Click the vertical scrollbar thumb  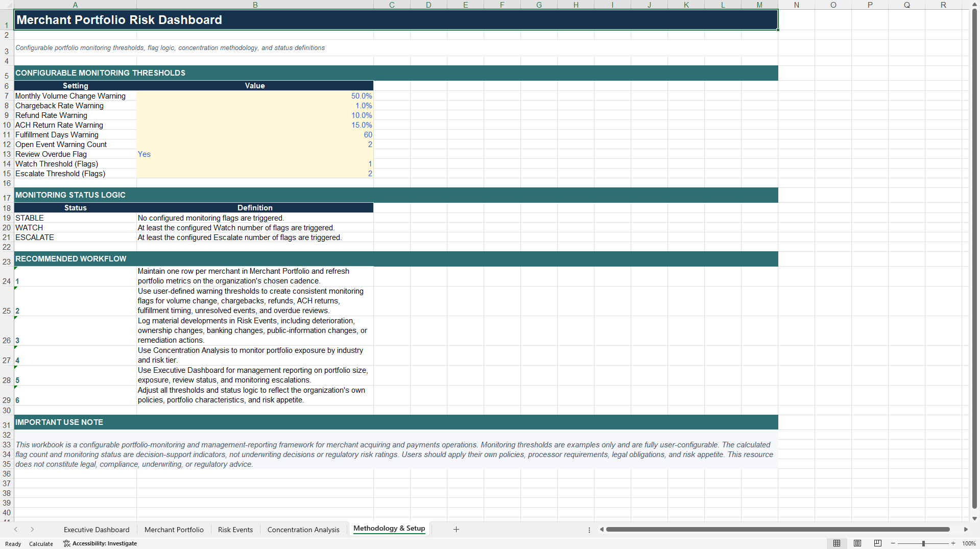974,259
